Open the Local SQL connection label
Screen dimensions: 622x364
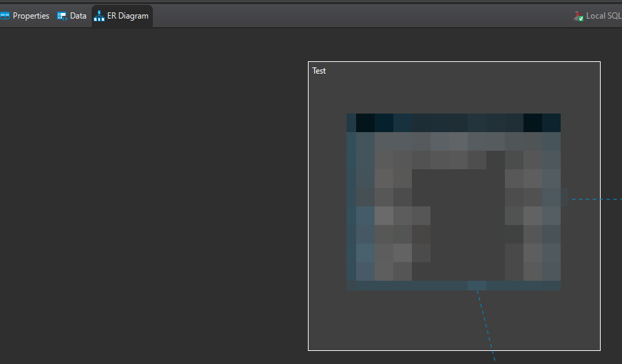pyautogui.click(x=604, y=16)
